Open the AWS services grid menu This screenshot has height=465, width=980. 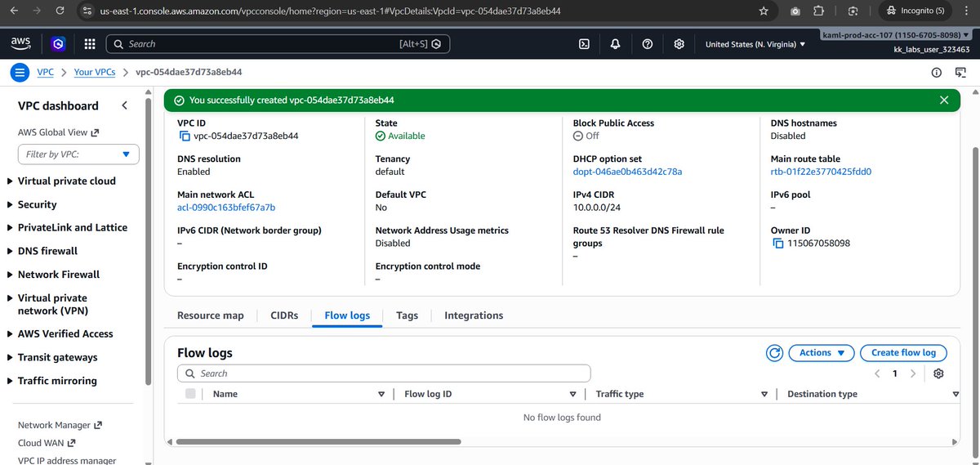point(90,44)
